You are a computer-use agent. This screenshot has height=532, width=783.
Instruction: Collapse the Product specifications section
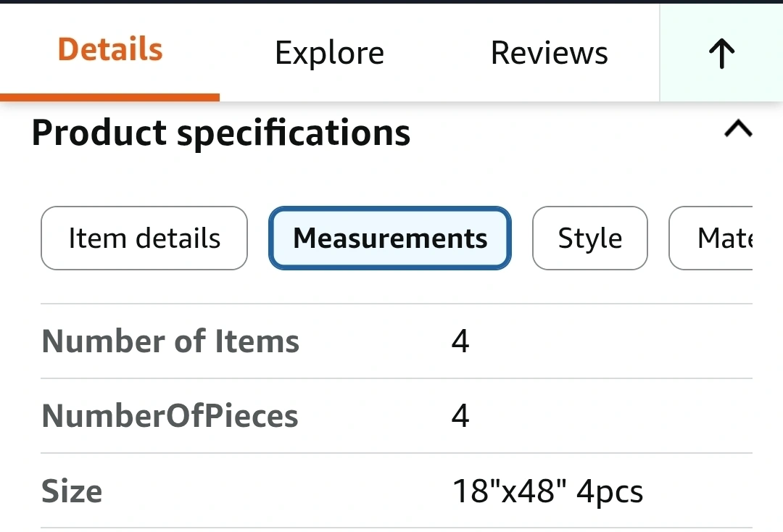click(x=738, y=130)
